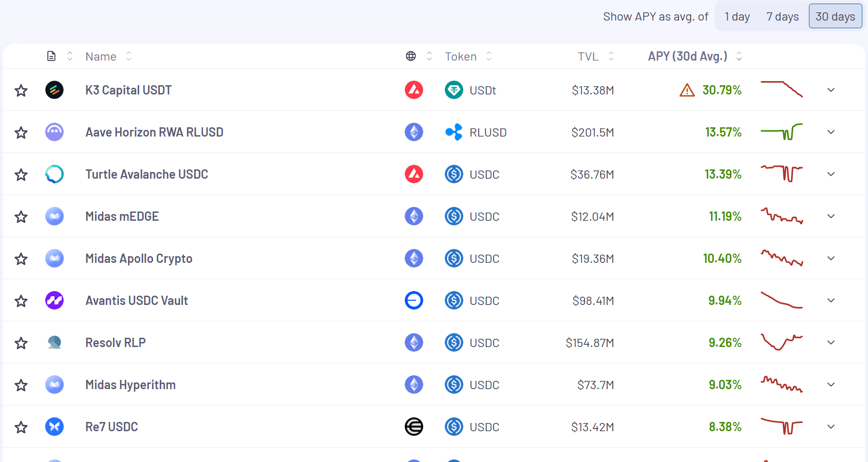Viewport: 868px width, 462px height.
Task: Star the Midas Hyperithm vault
Action: tap(21, 386)
